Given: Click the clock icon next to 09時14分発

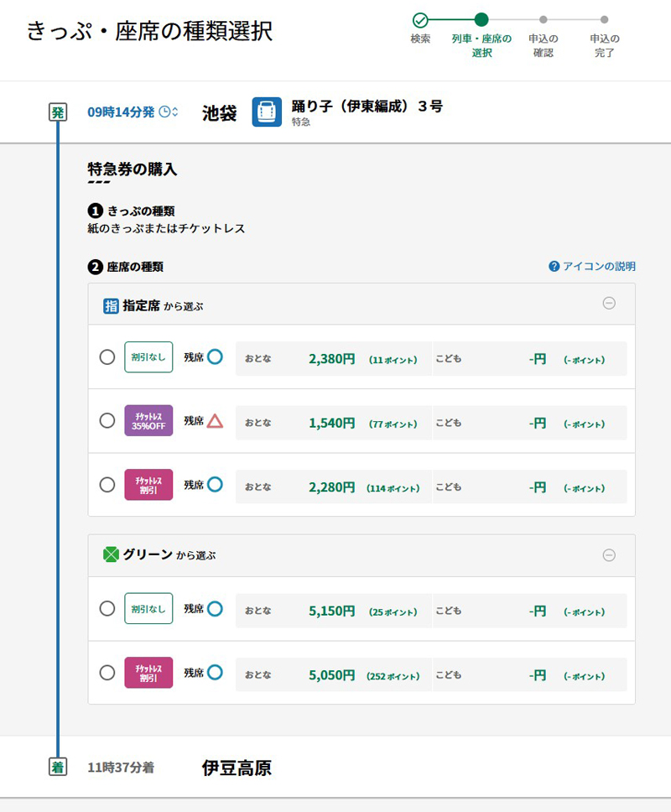Looking at the screenshot, I should tap(164, 112).
